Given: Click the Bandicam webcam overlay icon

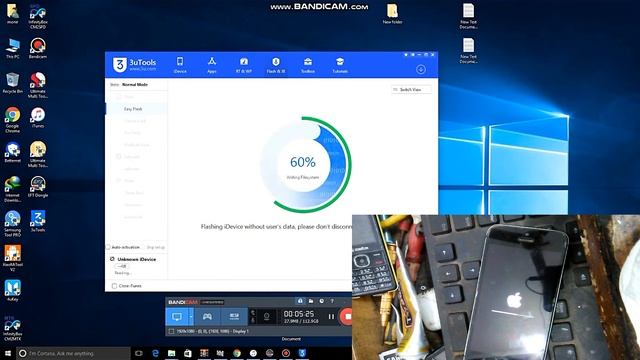Looking at the screenshot, I should point(267,316).
